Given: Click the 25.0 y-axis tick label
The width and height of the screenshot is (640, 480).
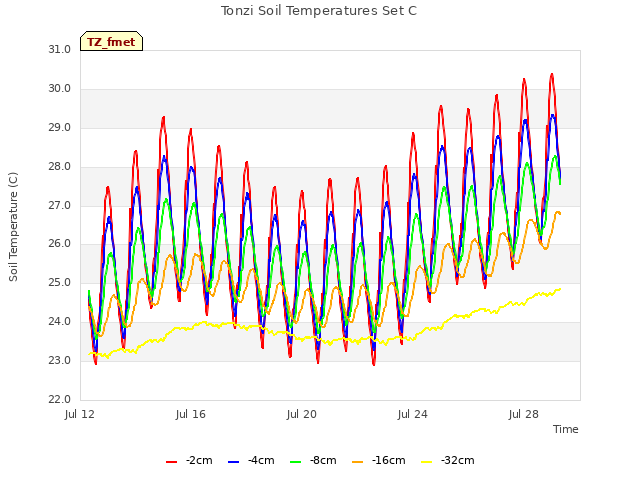Looking at the screenshot, I should pos(60,282).
